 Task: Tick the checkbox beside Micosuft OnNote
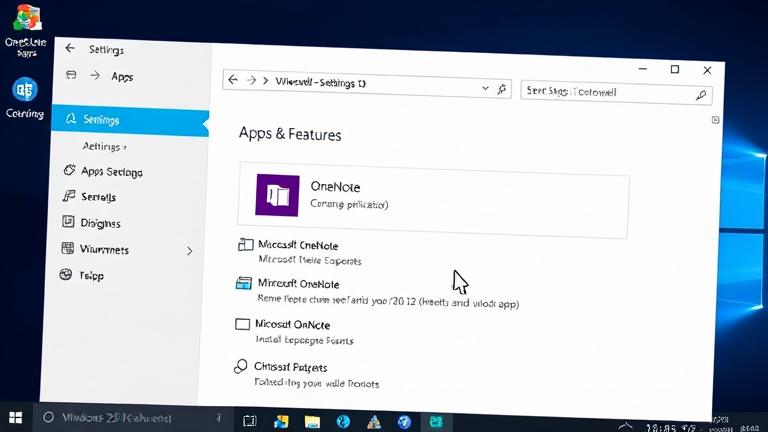pyautogui.click(x=242, y=324)
